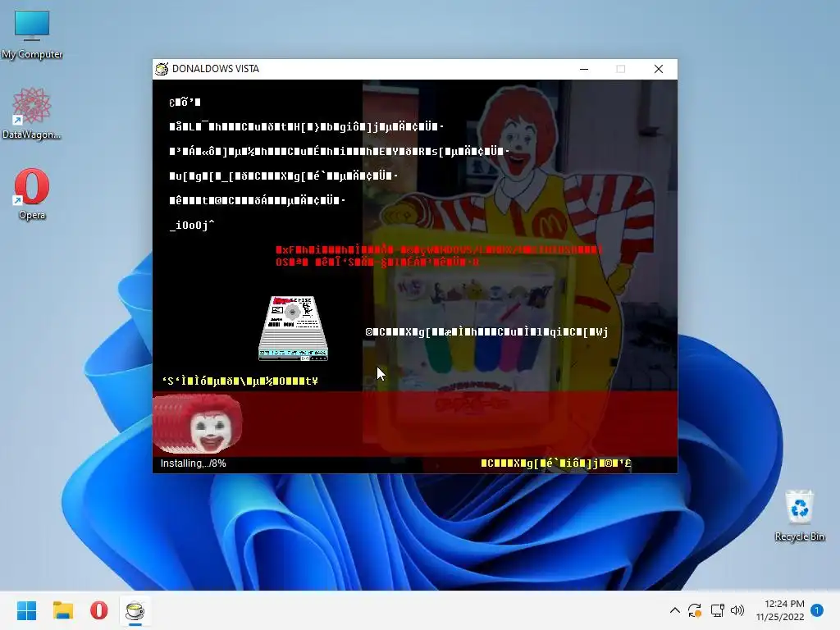Image resolution: width=840 pixels, height=630 pixels.
Task: Click the DONALDOWS VISTA title bar icon
Action: (162, 69)
